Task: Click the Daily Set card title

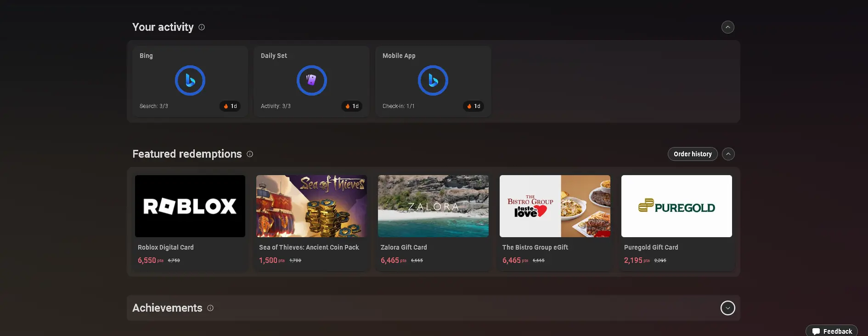Action: [x=274, y=56]
